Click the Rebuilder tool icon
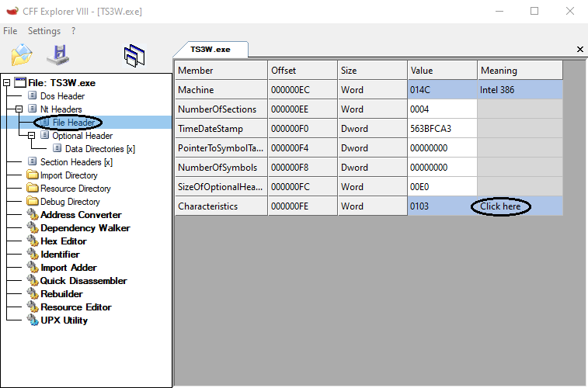This screenshot has height=388, width=588. pyautogui.click(x=33, y=293)
